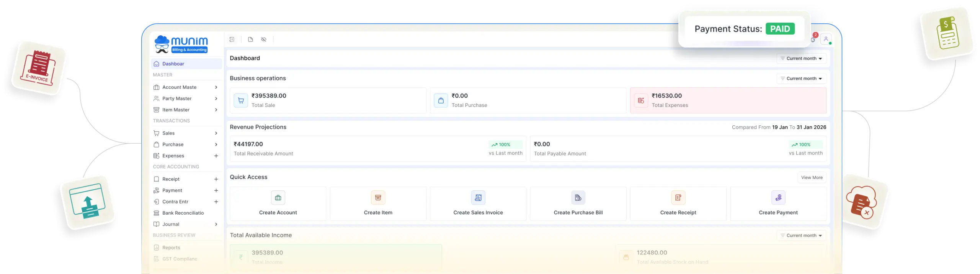
Task: Click the Create Sales Invoice icon
Action: (x=478, y=198)
